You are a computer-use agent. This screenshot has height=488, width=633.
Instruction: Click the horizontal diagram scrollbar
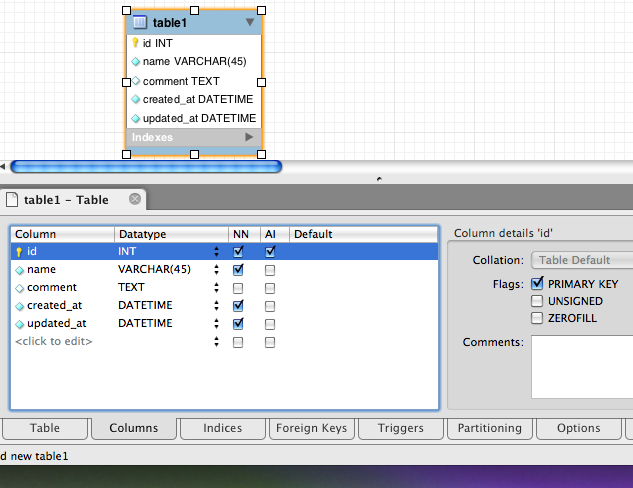click(x=145, y=167)
